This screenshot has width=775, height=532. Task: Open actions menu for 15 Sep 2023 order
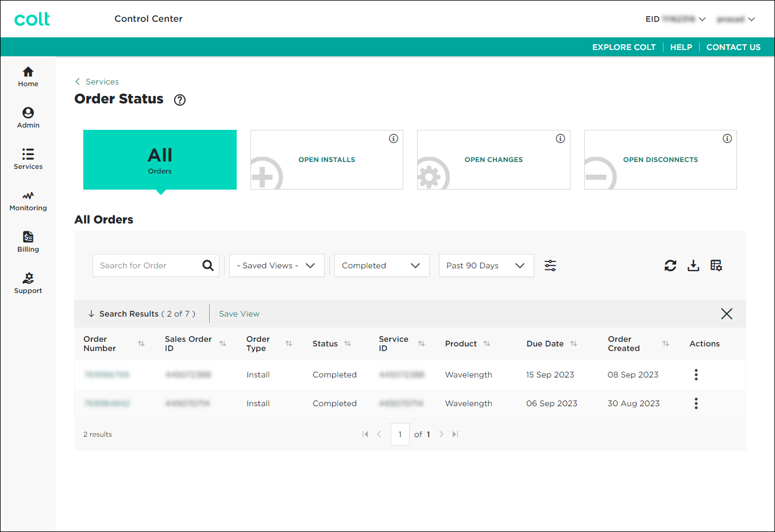tap(696, 375)
